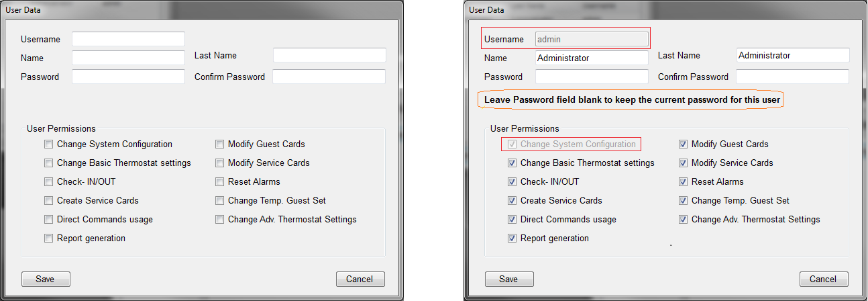Tick unchecked Modify Guest Cards option

click(x=219, y=144)
